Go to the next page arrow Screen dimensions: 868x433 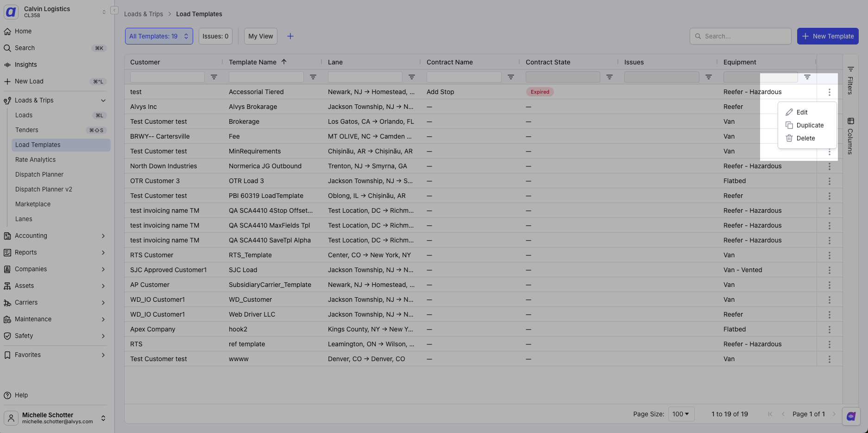point(834,414)
